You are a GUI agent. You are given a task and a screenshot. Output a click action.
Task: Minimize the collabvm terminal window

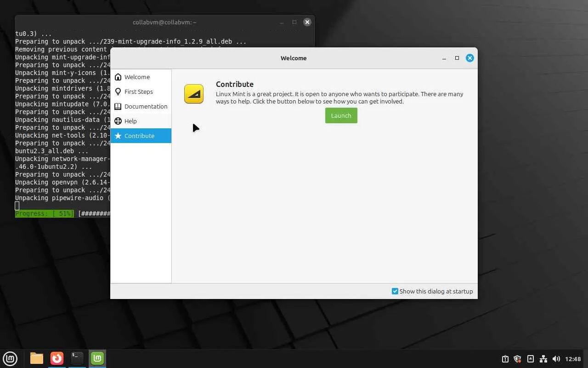click(x=282, y=22)
